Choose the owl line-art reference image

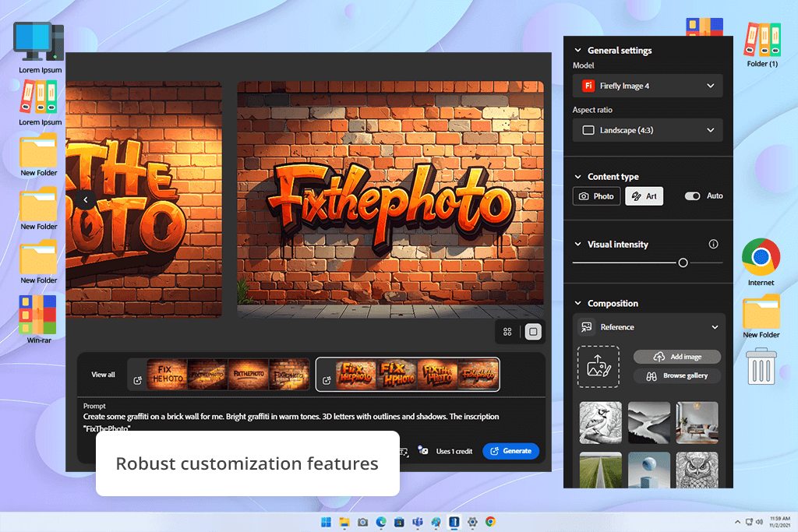pos(697,470)
